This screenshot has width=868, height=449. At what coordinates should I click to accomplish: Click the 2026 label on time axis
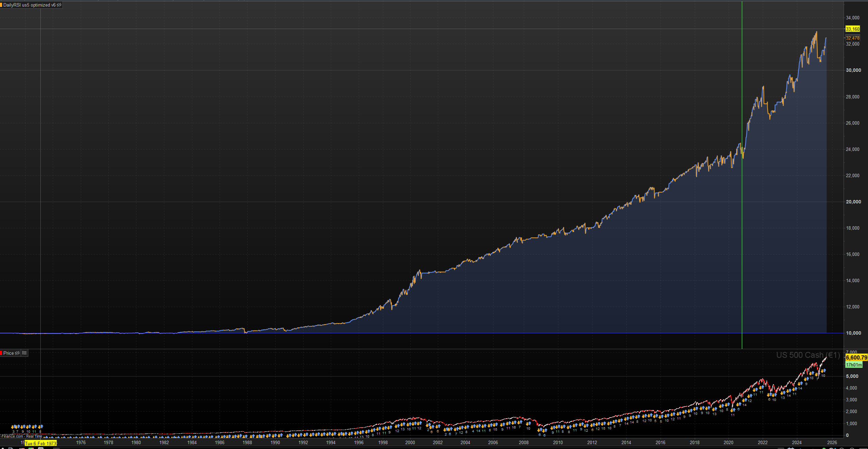832,442
